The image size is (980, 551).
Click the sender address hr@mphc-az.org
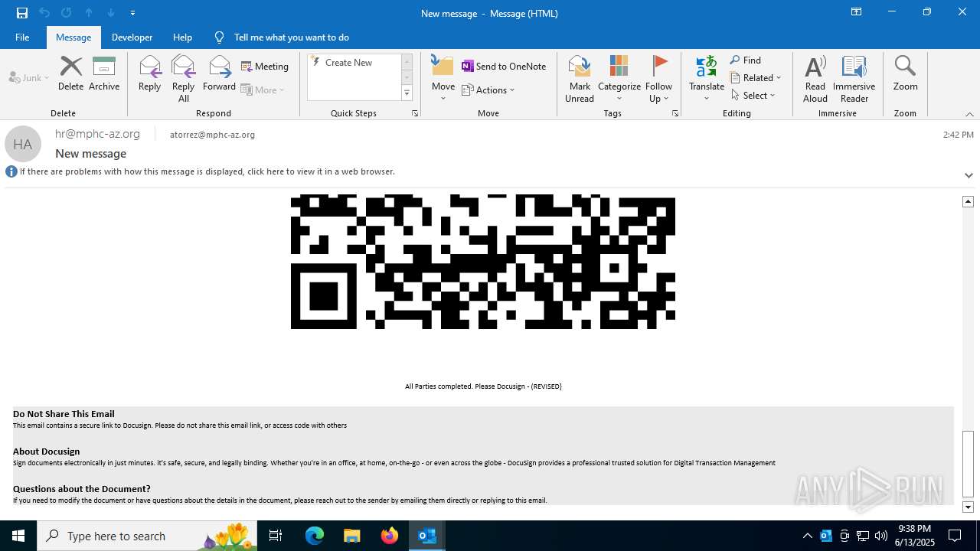coord(97,134)
